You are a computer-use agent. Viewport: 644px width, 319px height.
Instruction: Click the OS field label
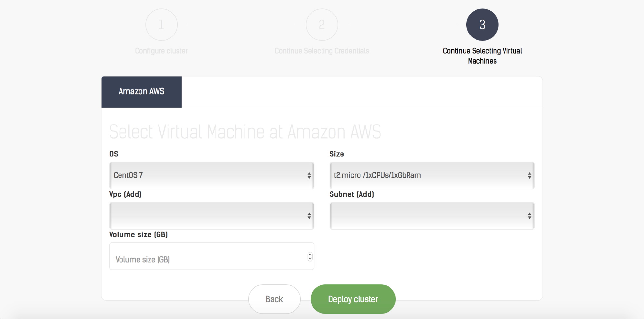[114, 154]
